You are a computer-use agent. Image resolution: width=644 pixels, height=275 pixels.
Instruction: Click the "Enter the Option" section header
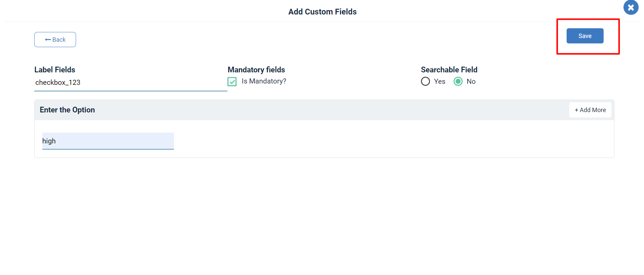(x=67, y=110)
